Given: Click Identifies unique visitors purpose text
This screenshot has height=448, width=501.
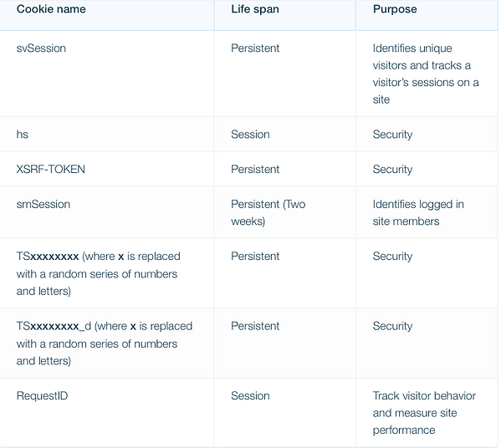Looking at the screenshot, I should click(426, 74).
